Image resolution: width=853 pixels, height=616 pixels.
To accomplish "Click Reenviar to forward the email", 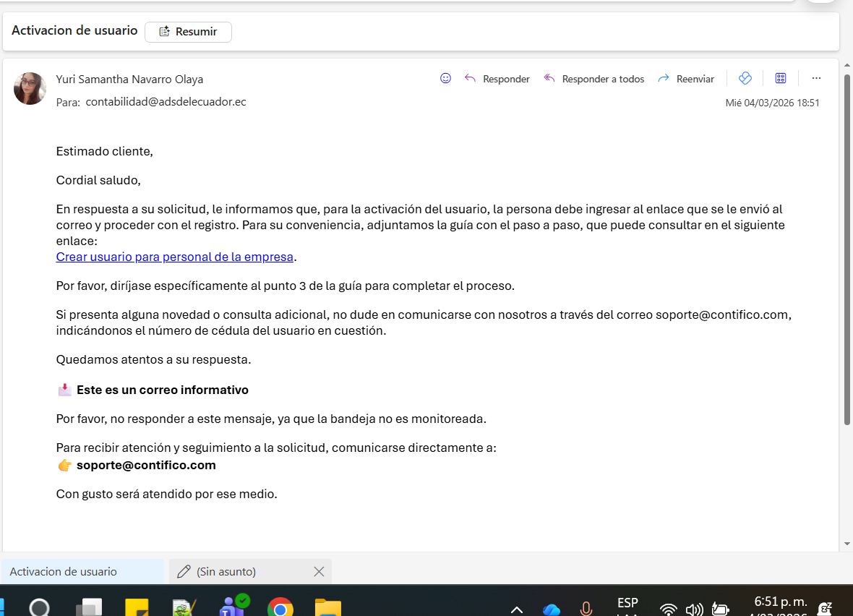I will click(686, 79).
